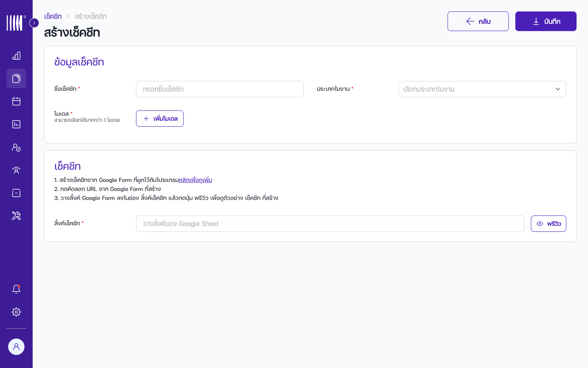Click the hint text สามารถเลือกได้มากกว่า 1 โมเดล
The width and height of the screenshot is (588, 368).
[87, 120]
